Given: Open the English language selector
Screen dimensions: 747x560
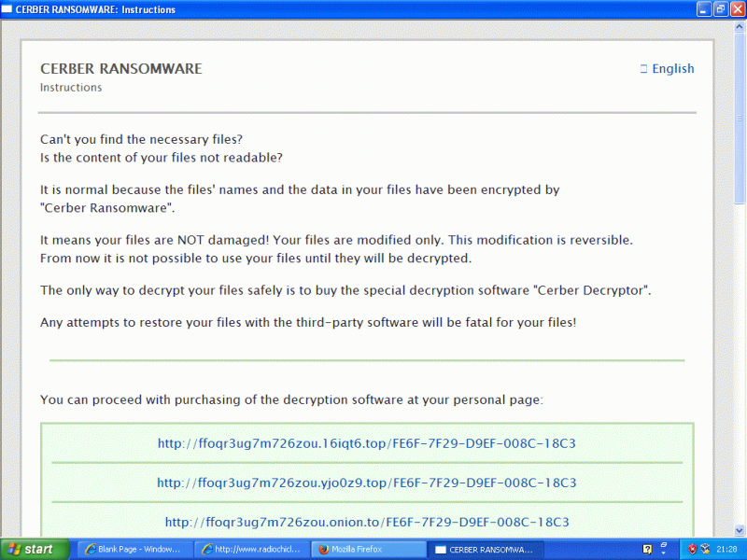Looking at the screenshot, I should [667, 68].
